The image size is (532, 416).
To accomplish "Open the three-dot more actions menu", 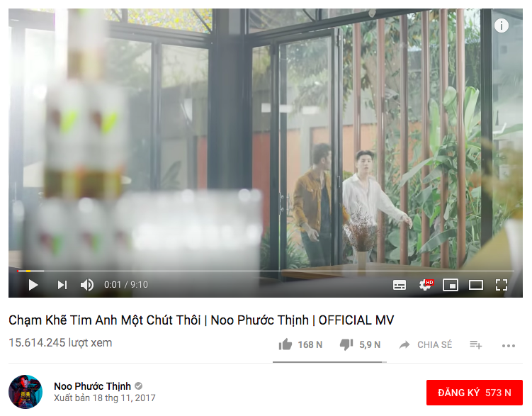I will [508, 345].
